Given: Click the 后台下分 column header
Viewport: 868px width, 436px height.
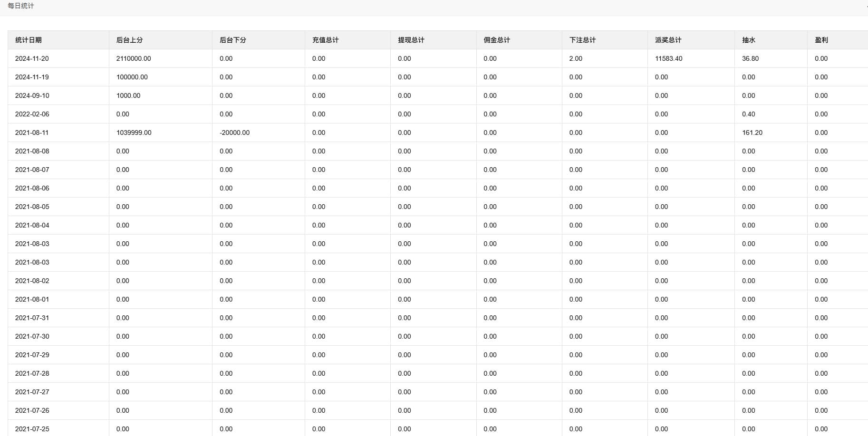Looking at the screenshot, I should [233, 40].
